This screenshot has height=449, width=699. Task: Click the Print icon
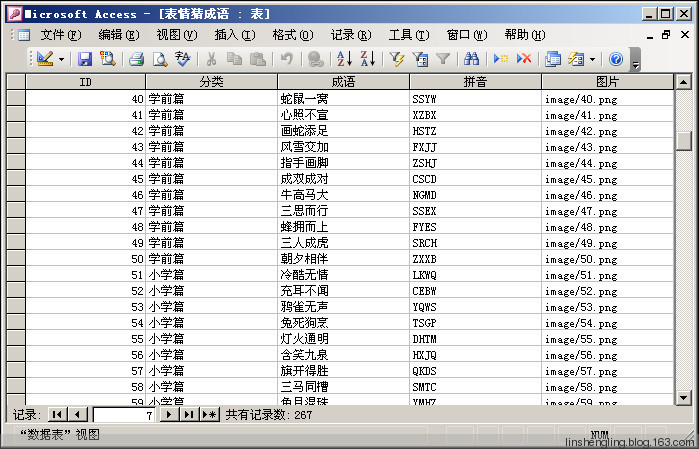pos(136,59)
